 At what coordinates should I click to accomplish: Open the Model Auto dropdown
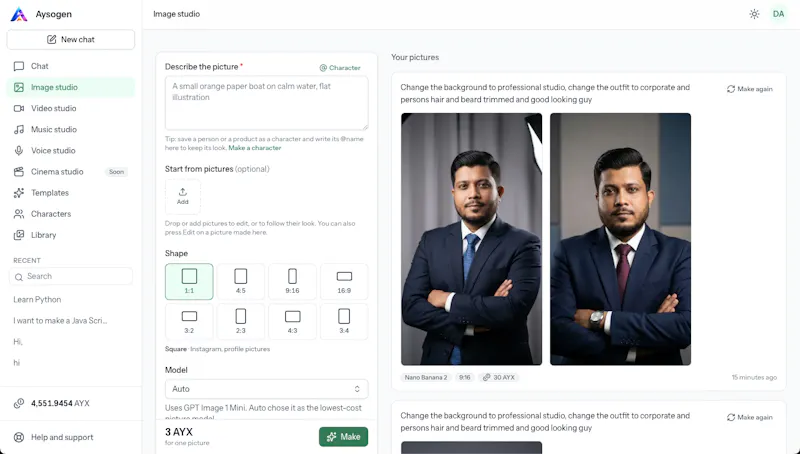pos(266,389)
